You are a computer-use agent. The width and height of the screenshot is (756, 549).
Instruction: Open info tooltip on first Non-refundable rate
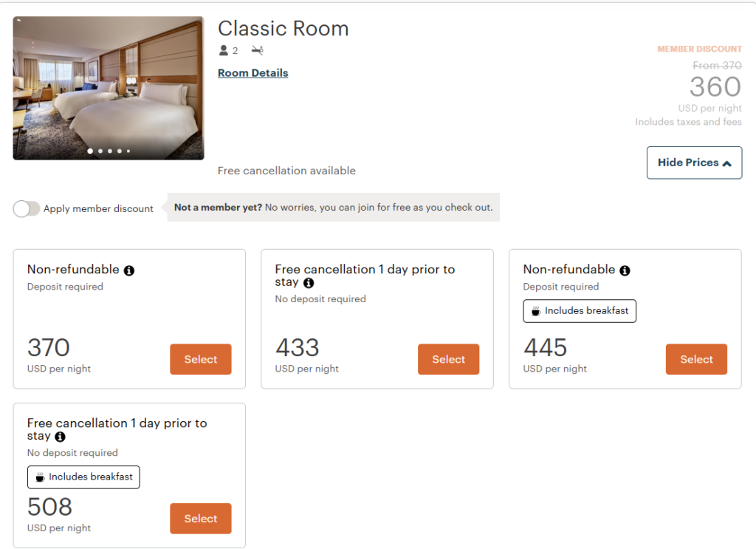(131, 270)
